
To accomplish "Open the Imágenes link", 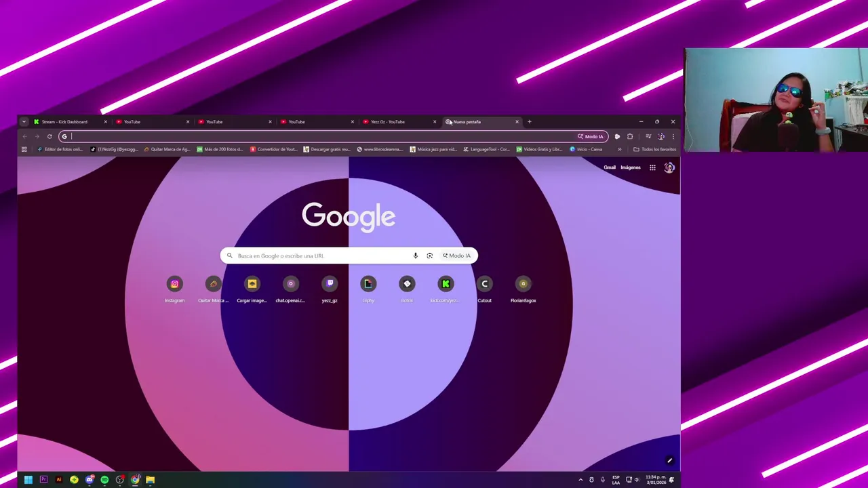I will [630, 167].
